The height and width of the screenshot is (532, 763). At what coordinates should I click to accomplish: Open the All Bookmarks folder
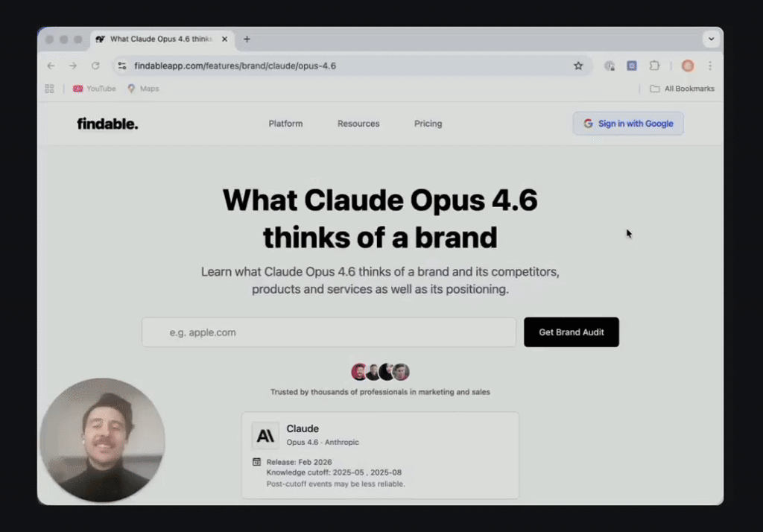[x=683, y=89]
